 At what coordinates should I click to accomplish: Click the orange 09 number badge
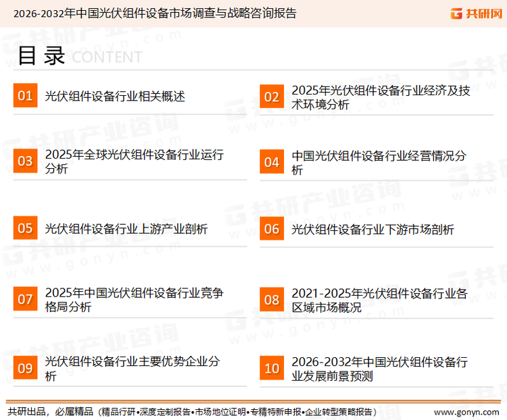[25, 367]
